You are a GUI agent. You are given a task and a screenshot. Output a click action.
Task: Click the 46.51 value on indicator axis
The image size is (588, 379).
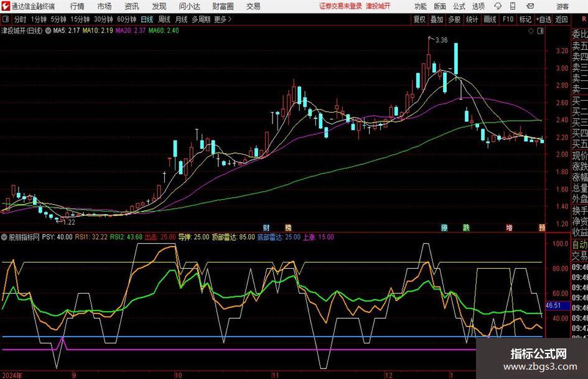[553, 306]
